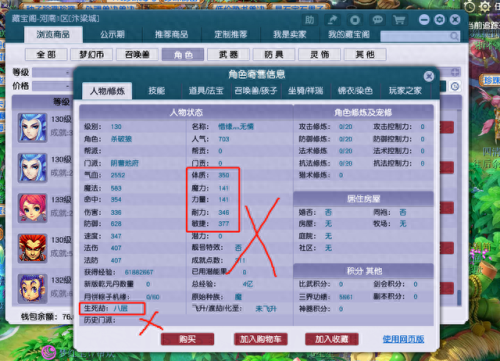Screen dimensions: 500x361
Task: Click the clock icon at top right corner
Action: [469, 7]
